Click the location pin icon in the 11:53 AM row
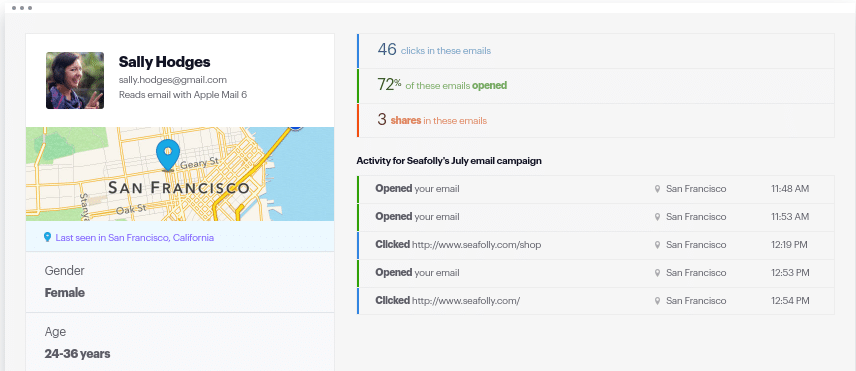856x371 pixels. [x=657, y=217]
